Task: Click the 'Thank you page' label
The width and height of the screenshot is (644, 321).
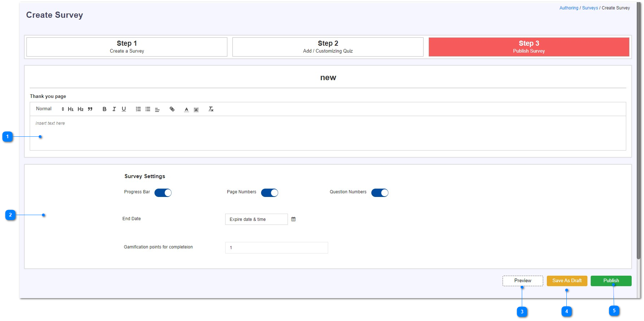Action: point(48,96)
